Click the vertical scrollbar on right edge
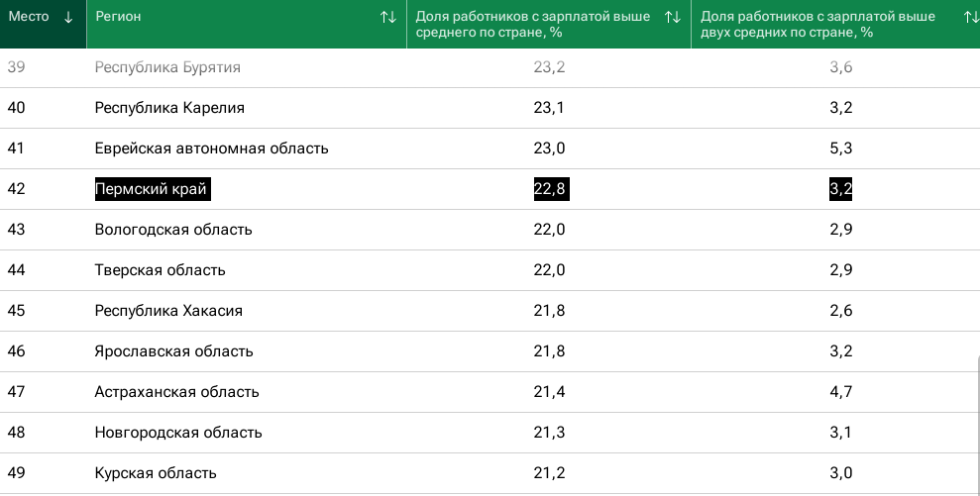The width and height of the screenshot is (980, 496). click(977, 426)
